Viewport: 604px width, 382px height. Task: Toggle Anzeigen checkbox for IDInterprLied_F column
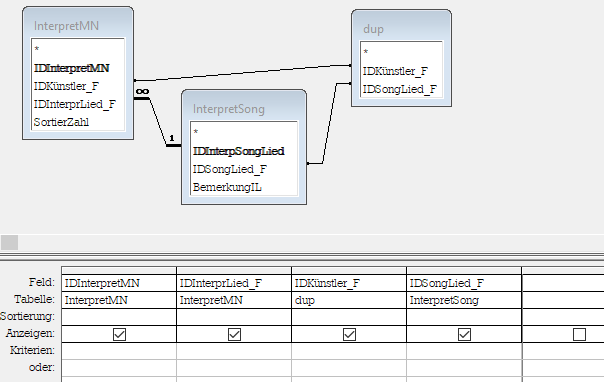(x=234, y=334)
